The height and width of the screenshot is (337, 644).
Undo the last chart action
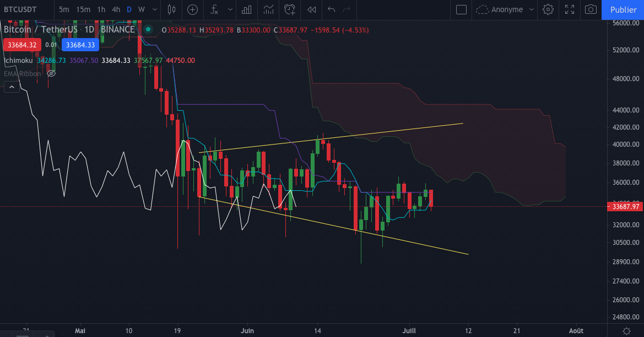331,10
